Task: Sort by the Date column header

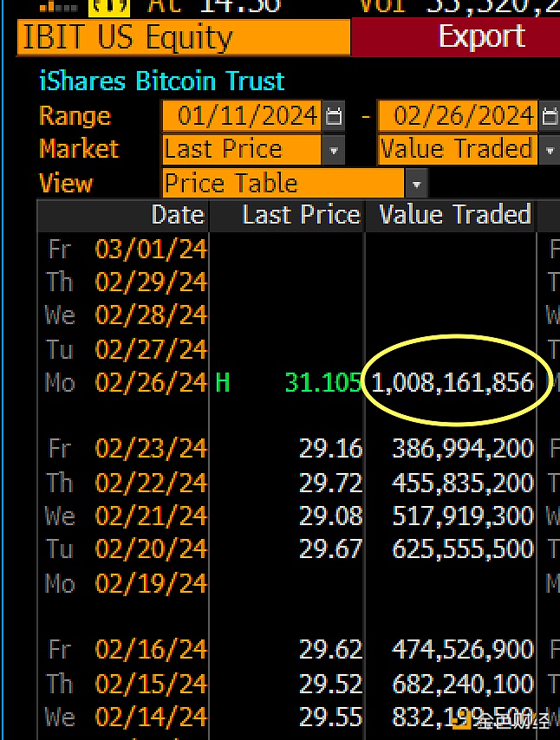Action: tap(178, 215)
